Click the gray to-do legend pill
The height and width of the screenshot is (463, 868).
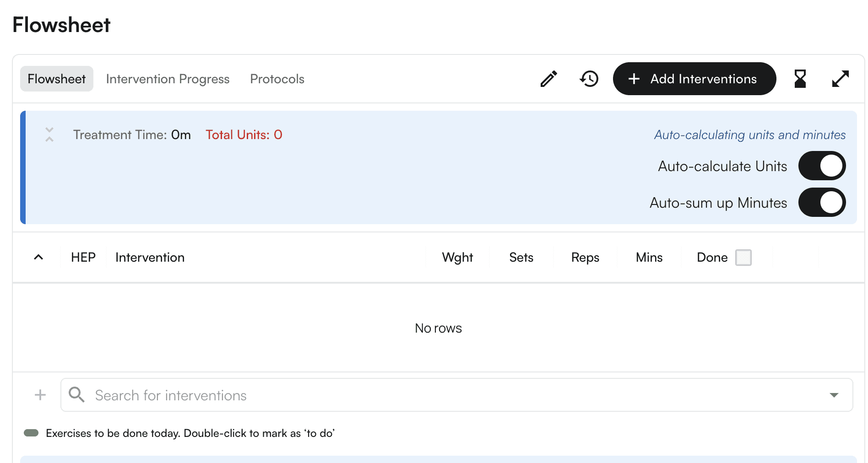tap(31, 433)
